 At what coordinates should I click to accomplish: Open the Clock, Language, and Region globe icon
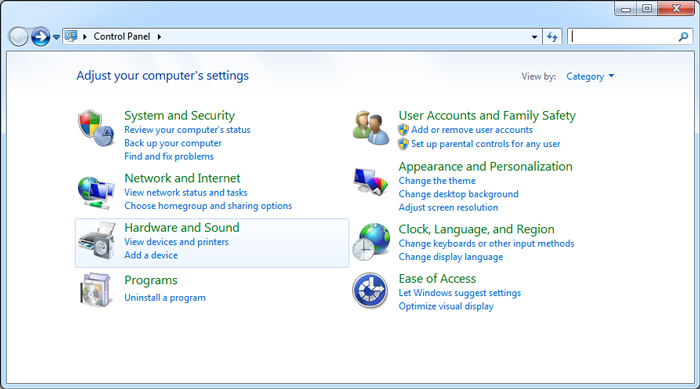(371, 242)
